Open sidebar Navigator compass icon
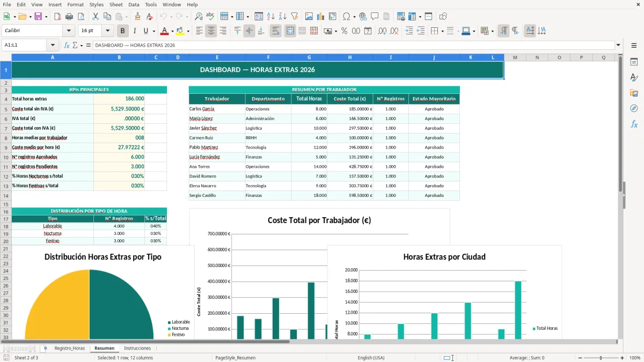 coord(634,108)
